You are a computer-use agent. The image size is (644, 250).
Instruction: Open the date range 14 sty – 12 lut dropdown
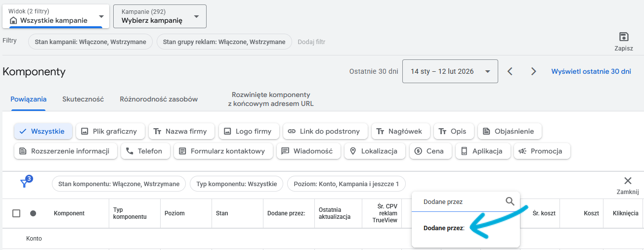pos(450,71)
